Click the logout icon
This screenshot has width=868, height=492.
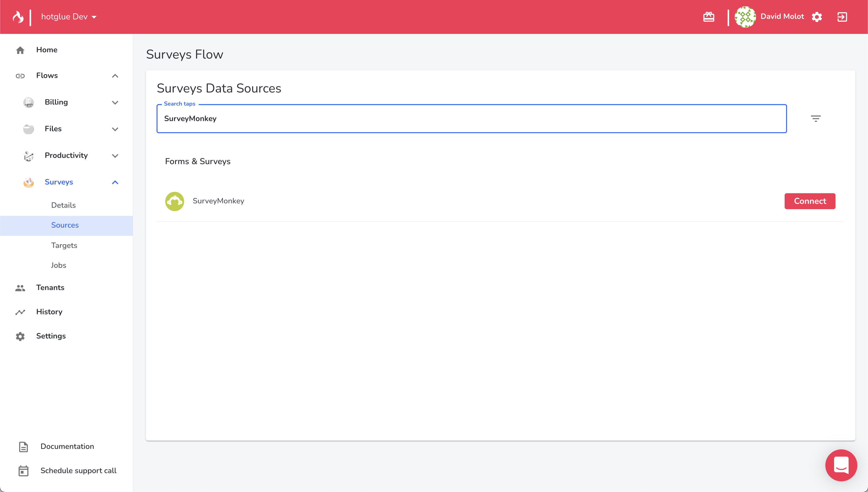pyautogui.click(x=842, y=16)
